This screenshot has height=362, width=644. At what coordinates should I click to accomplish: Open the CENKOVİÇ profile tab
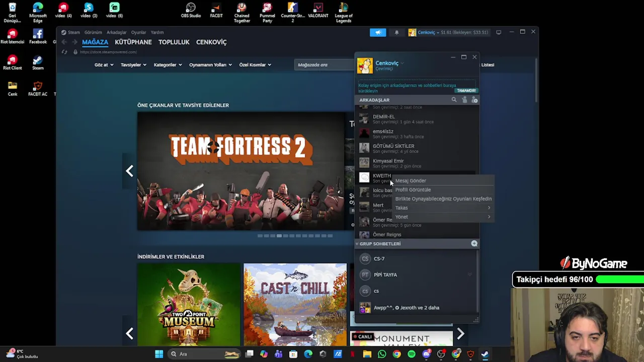pos(211,42)
